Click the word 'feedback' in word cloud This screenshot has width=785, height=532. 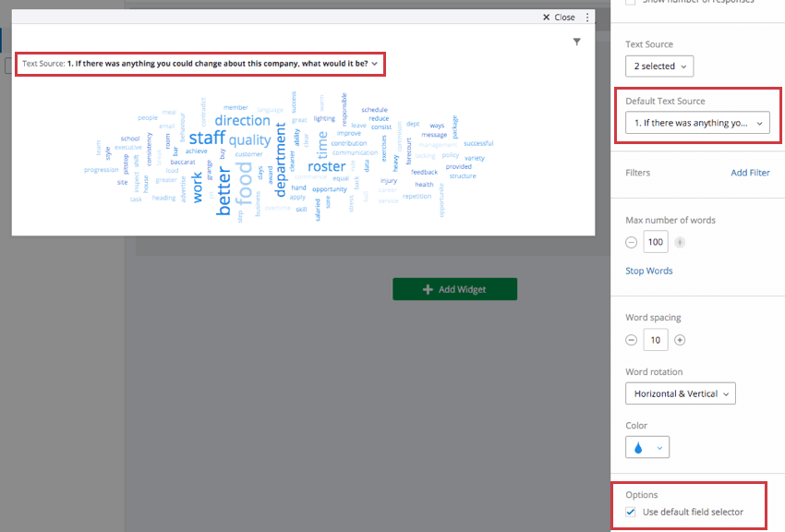click(424, 172)
